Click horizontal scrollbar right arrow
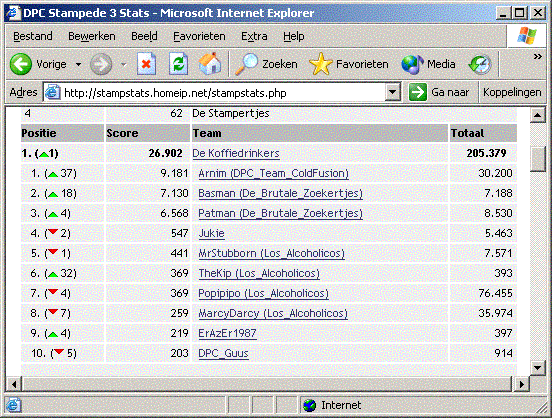Viewport: 552px width, 418px height. coord(521,384)
